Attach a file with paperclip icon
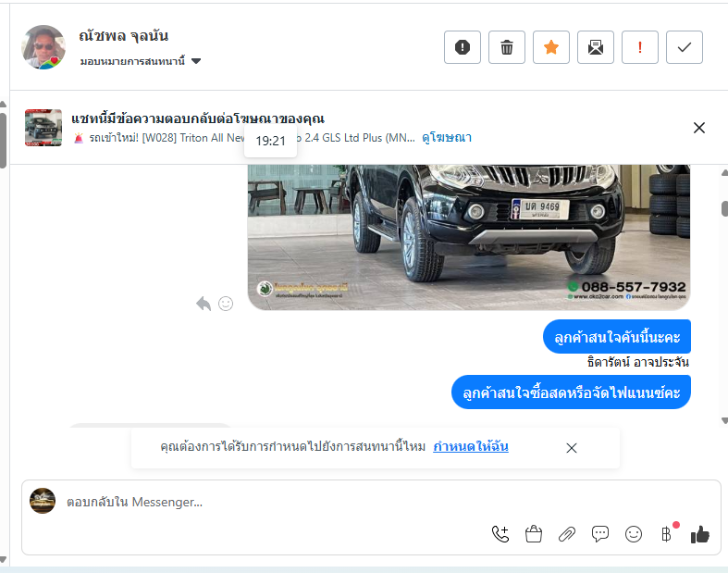This screenshot has width=728, height=573. click(567, 534)
